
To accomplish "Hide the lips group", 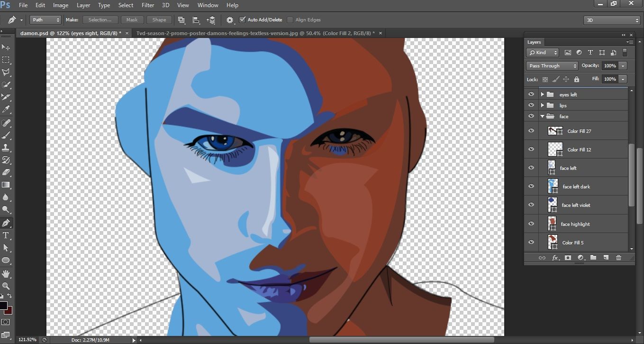I will click(531, 105).
